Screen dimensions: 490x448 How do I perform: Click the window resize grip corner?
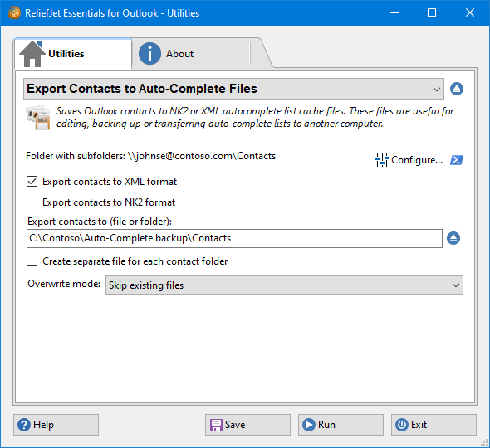pos(484,442)
